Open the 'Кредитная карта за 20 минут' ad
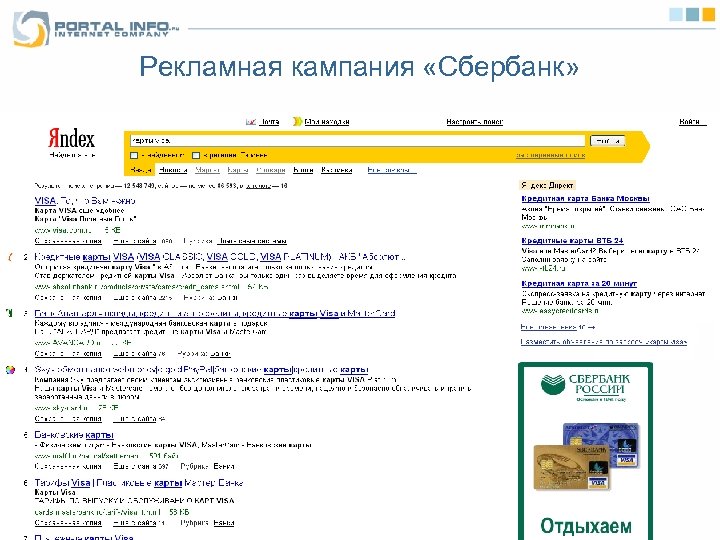 pos(579,283)
